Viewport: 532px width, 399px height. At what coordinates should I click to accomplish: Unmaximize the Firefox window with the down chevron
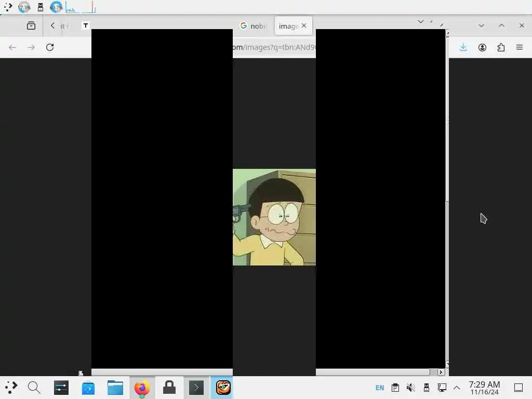point(481,25)
